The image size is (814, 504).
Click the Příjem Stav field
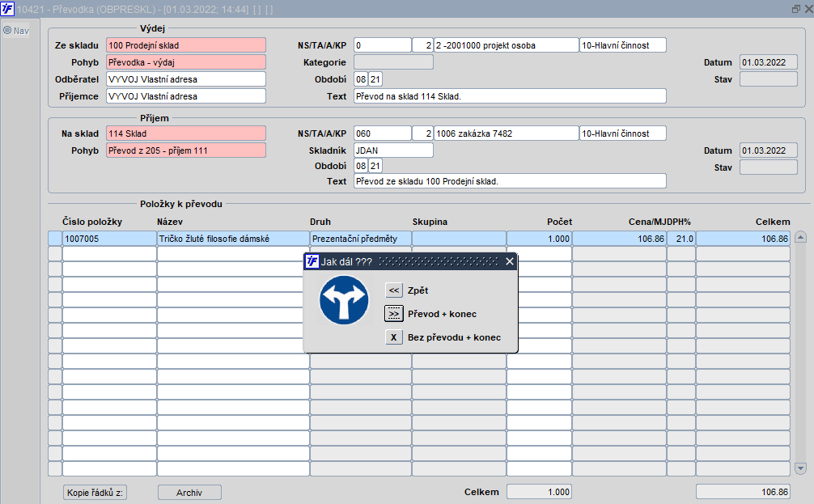coord(769,167)
